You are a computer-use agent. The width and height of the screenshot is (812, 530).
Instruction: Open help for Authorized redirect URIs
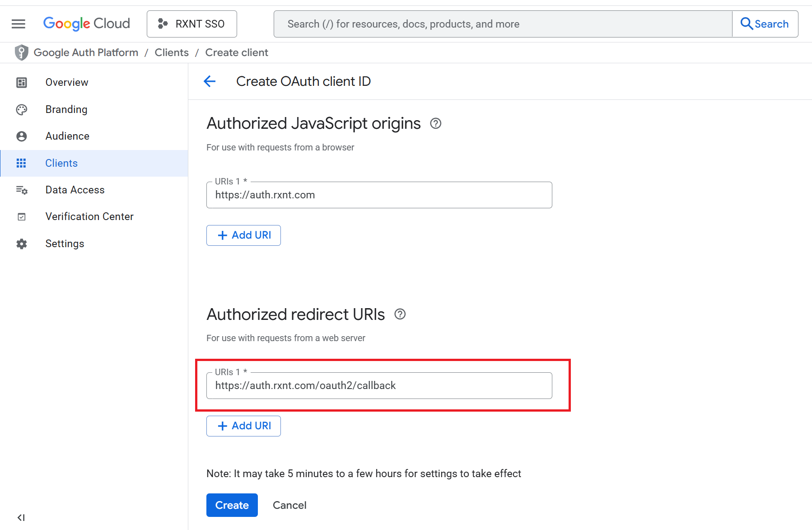(400, 314)
